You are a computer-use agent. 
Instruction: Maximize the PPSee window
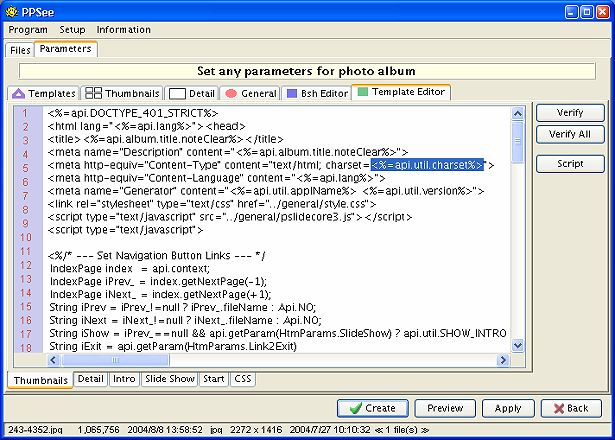[587, 12]
